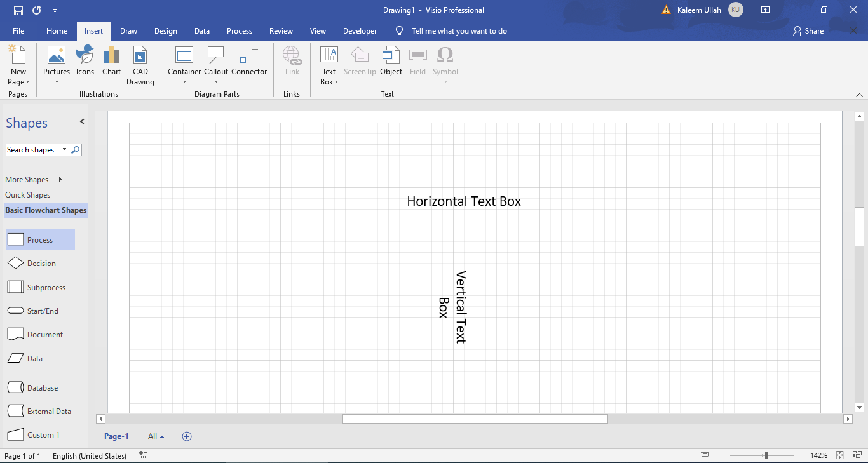Select the Connector tool

248,62
